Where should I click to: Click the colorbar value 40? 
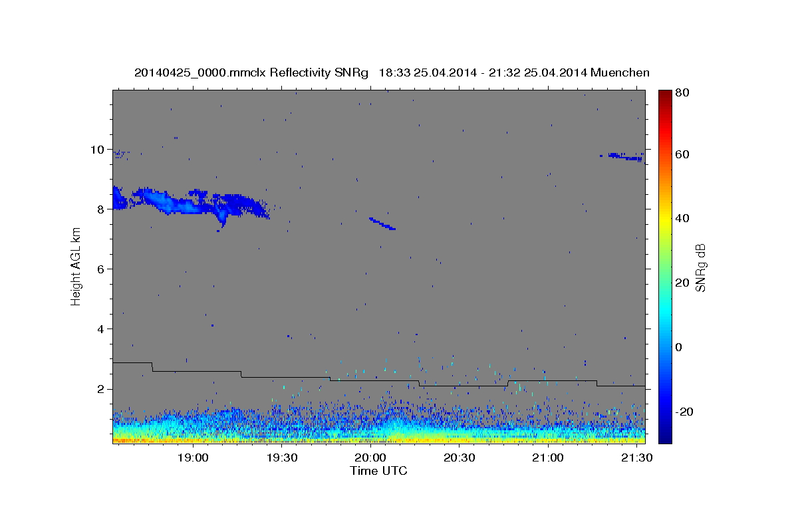tap(682, 218)
